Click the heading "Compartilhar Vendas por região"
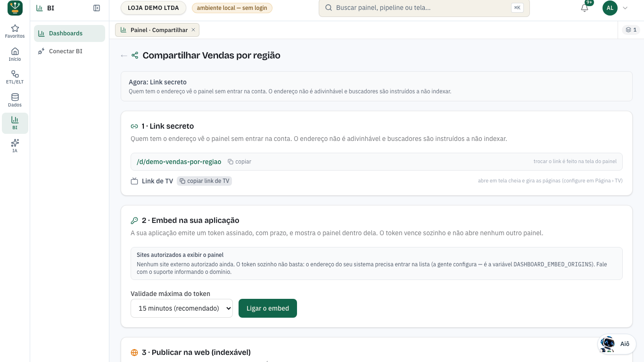644x362 pixels. [x=211, y=56]
